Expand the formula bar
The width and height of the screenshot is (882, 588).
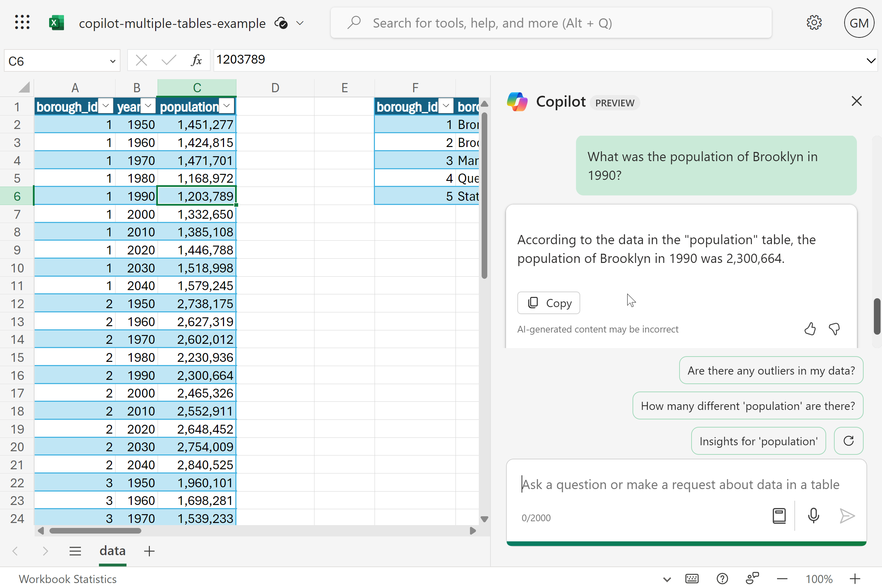click(x=871, y=60)
